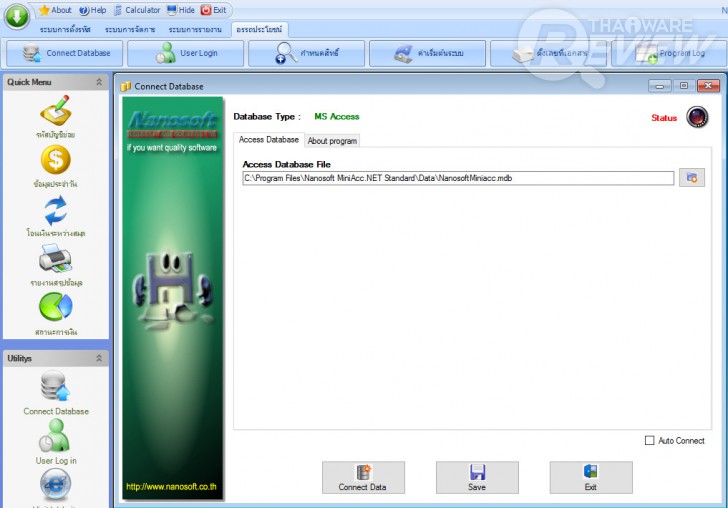Collapse the Utilitys panel
The height and width of the screenshot is (508, 728).
tap(99, 358)
